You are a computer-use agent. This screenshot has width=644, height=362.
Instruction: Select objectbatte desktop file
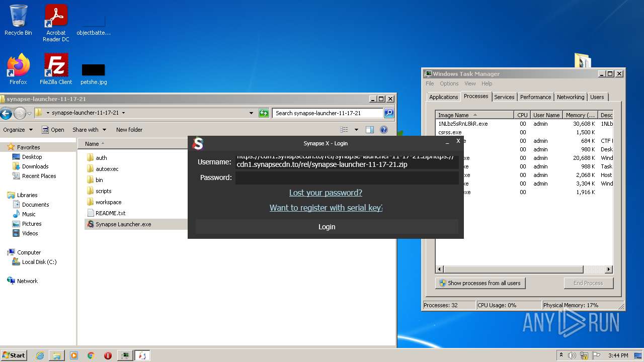click(x=94, y=25)
